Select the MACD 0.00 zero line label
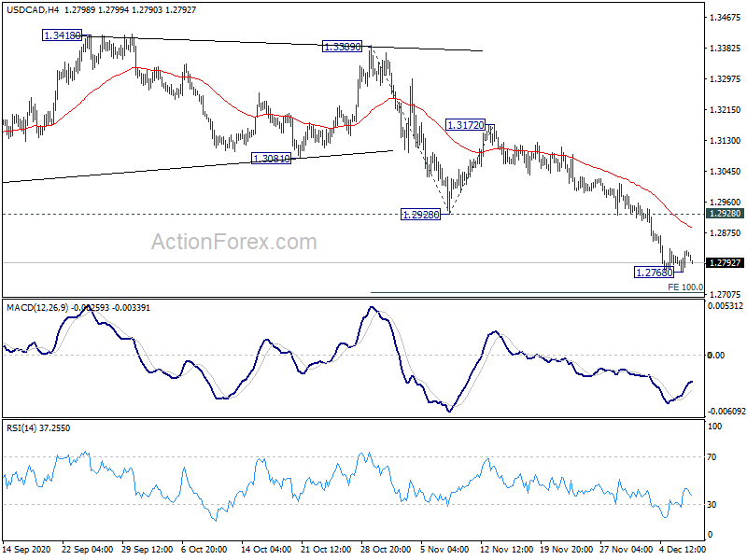Viewport: 747px width, 560px height. tap(716, 356)
